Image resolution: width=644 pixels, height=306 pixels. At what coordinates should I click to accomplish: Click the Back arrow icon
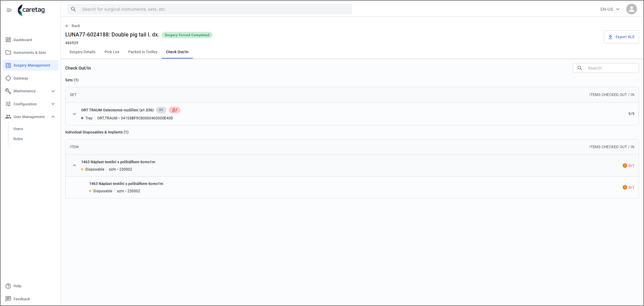(x=67, y=26)
